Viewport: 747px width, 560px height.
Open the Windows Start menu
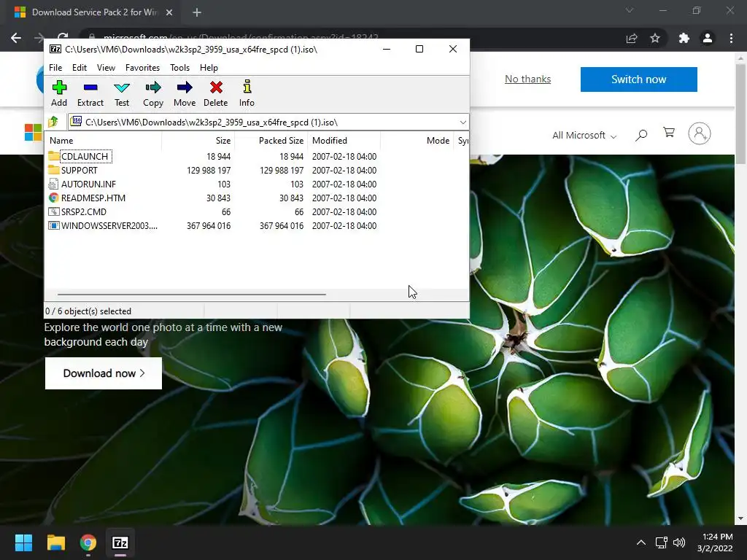(23, 542)
